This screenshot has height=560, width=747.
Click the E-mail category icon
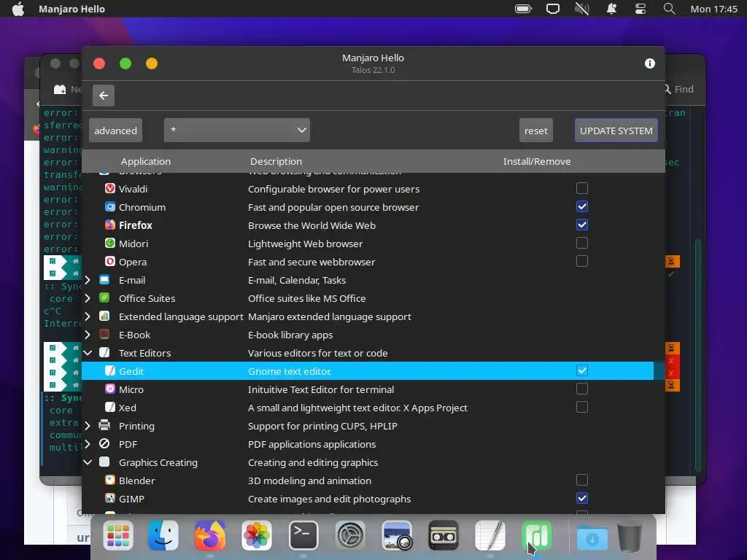[x=104, y=280]
